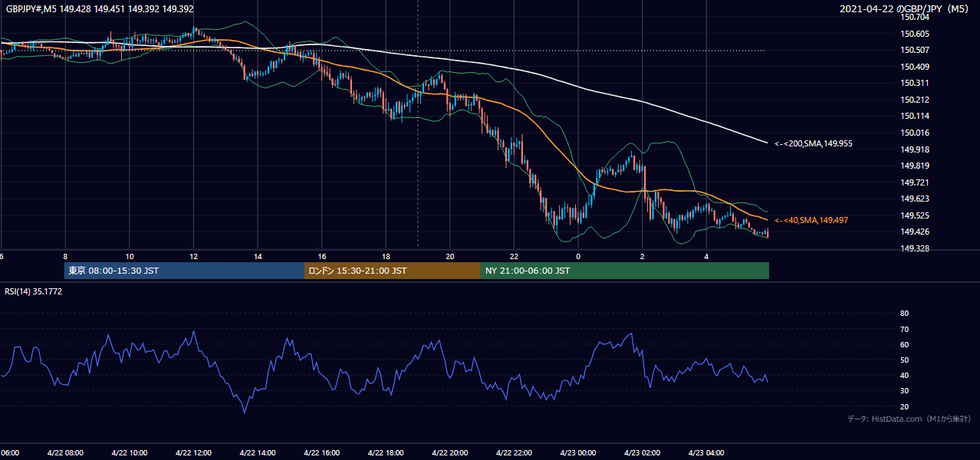Click hour label 22 on price chart axis
The width and height of the screenshot is (980, 460).
(x=514, y=256)
